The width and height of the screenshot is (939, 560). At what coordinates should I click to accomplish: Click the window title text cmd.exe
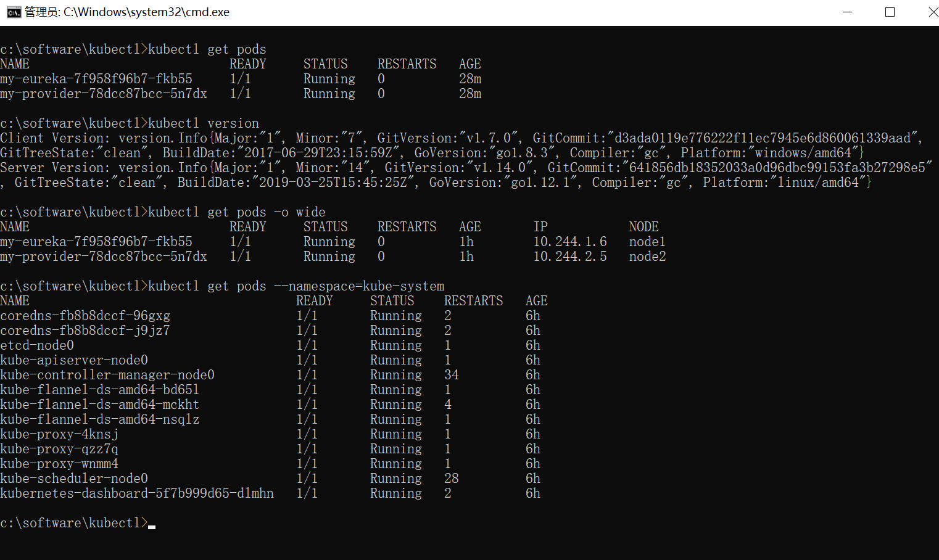coord(127,12)
